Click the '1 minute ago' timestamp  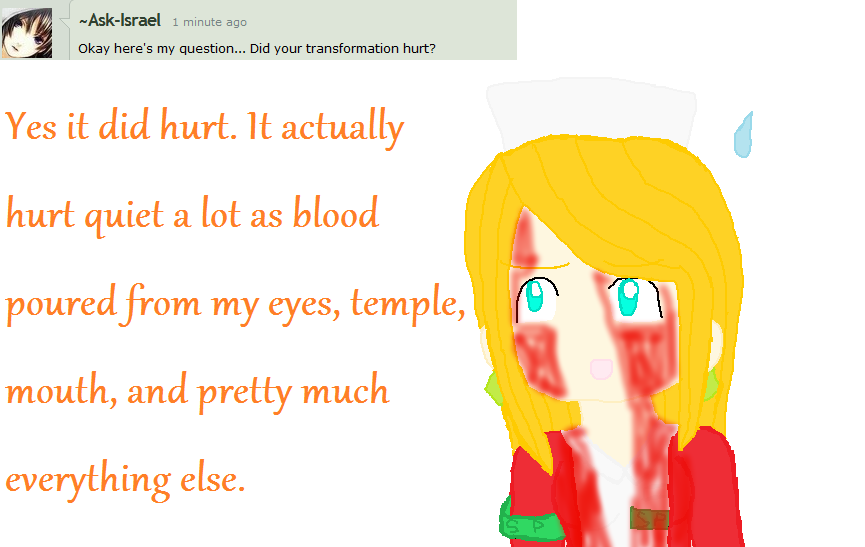[210, 23]
